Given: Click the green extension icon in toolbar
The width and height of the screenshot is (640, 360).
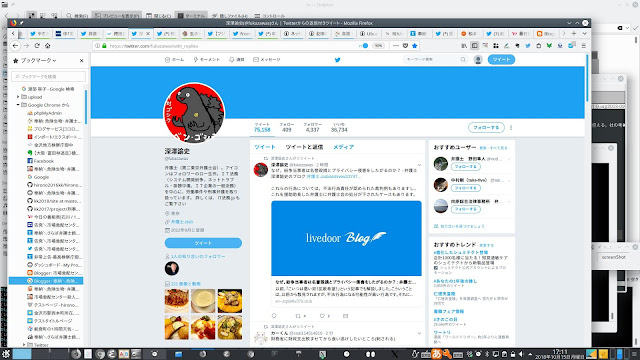Looking at the screenshot, I should [549, 46].
